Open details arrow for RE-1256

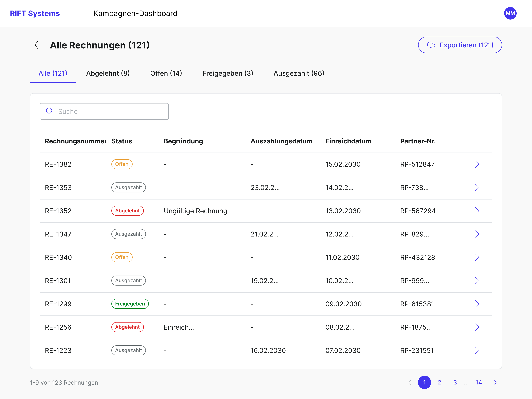[477, 327]
